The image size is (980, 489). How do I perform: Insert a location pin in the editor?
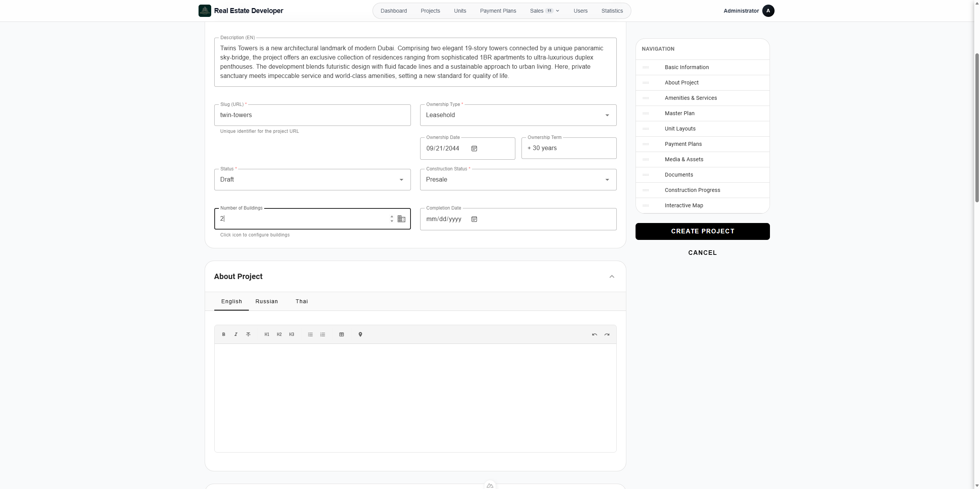(360, 334)
